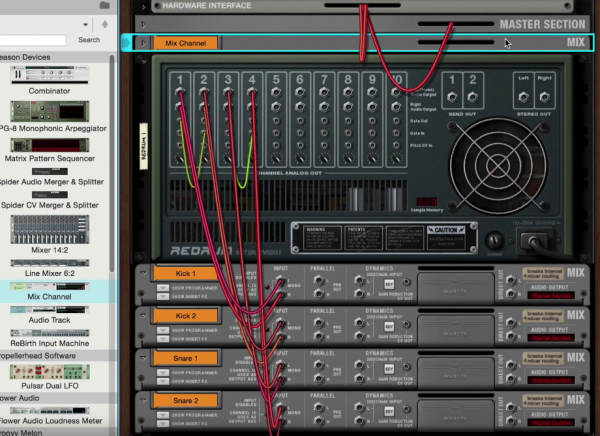Click Kick 1 Dynamics SET button
Viewport: 600px width, 436px height.
[389, 284]
